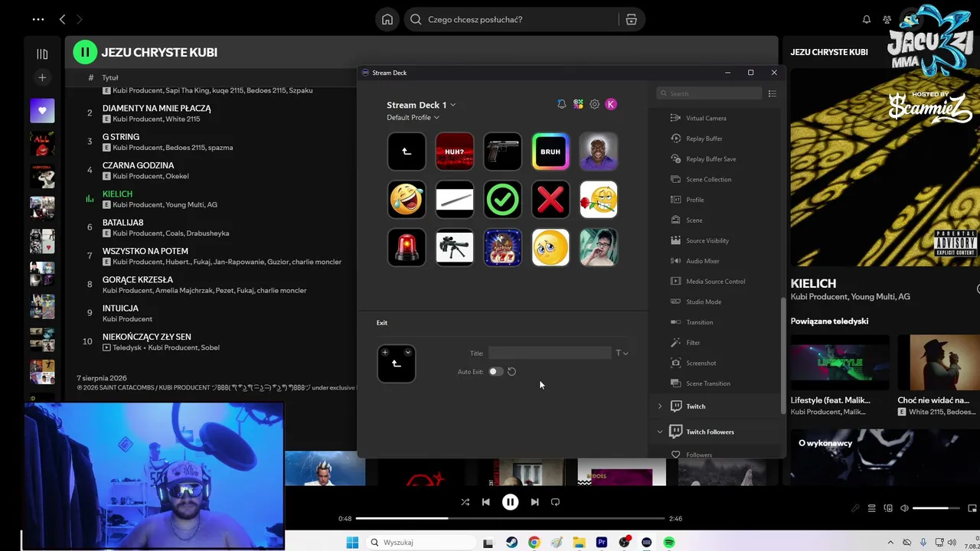The height and width of the screenshot is (551, 980).
Task: Select the rainbow BRUH key
Action: pyautogui.click(x=550, y=152)
